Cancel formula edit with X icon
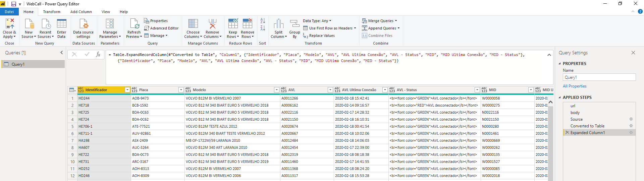 (x=74, y=54)
